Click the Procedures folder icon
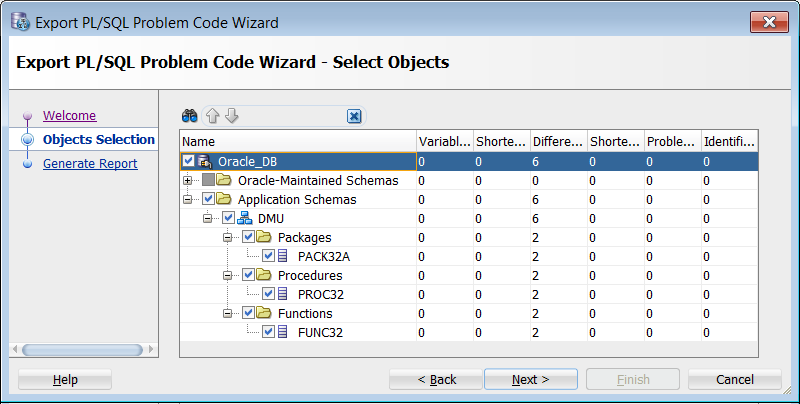Screen dimensions: 800x404 click(264, 275)
